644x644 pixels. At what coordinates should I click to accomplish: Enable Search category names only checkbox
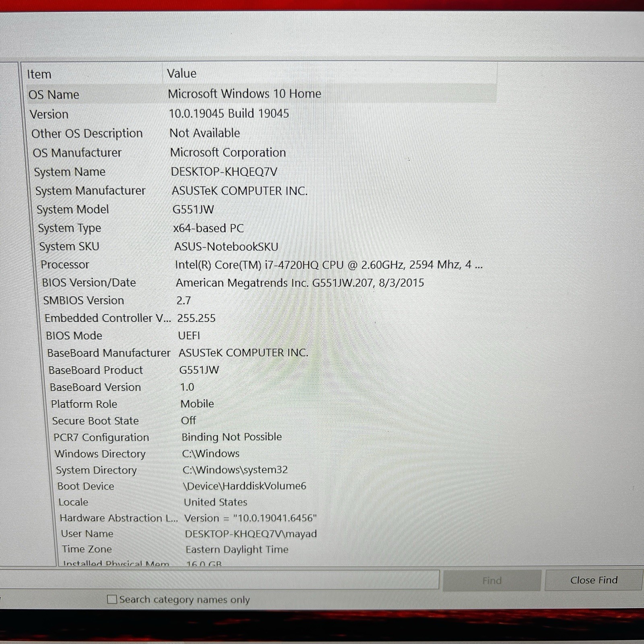pyautogui.click(x=112, y=599)
